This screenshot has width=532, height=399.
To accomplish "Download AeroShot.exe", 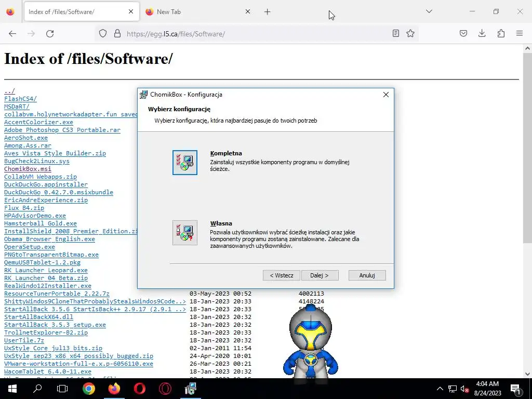I will click(26, 138).
